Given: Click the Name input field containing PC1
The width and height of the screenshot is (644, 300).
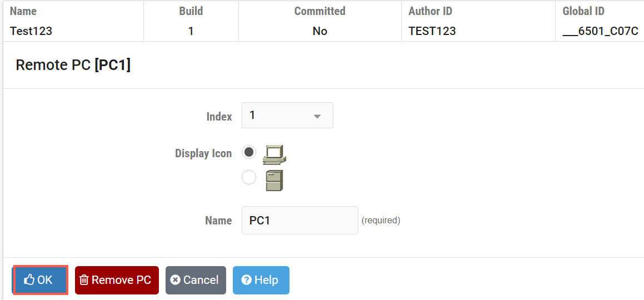Looking at the screenshot, I should (x=299, y=221).
